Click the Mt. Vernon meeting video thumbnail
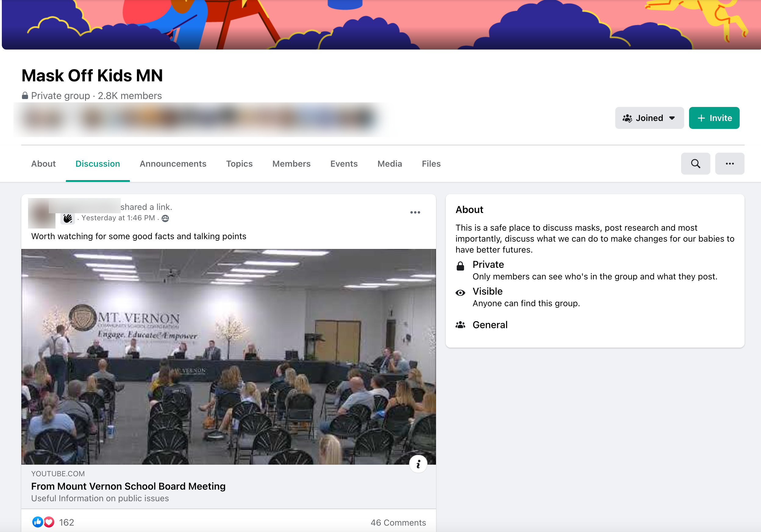 tap(229, 357)
